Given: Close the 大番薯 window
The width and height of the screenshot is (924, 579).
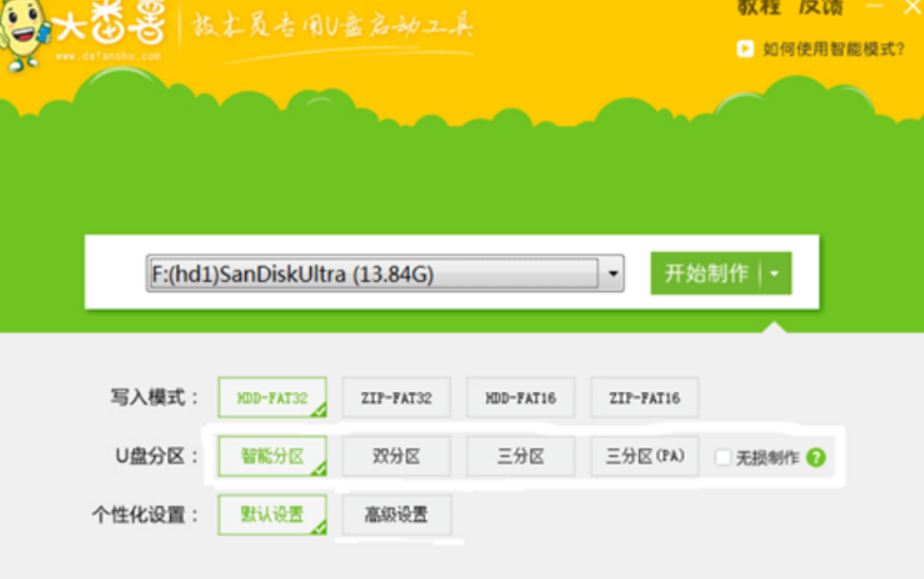Looking at the screenshot, I should 914,7.
